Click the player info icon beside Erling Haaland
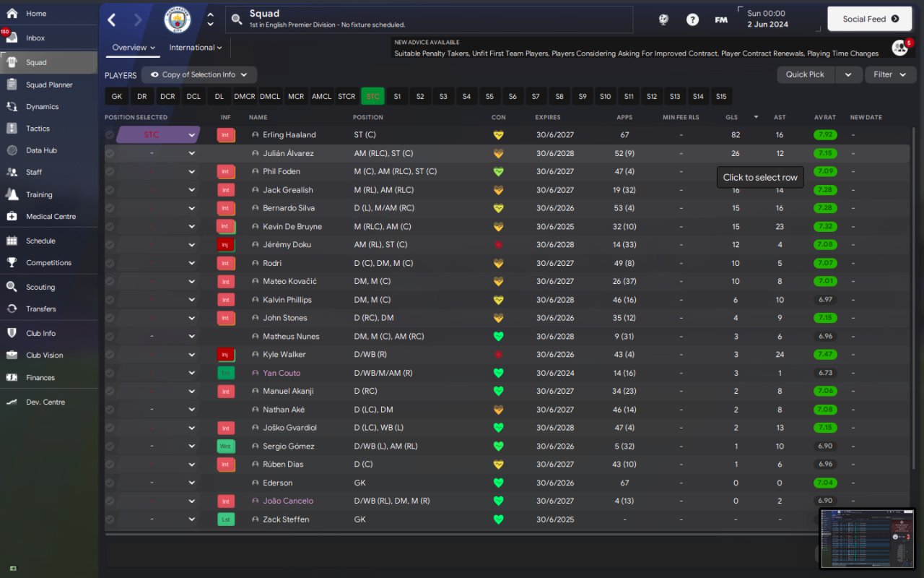Image resolution: width=924 pixels, height=578 pixels. 255,135
